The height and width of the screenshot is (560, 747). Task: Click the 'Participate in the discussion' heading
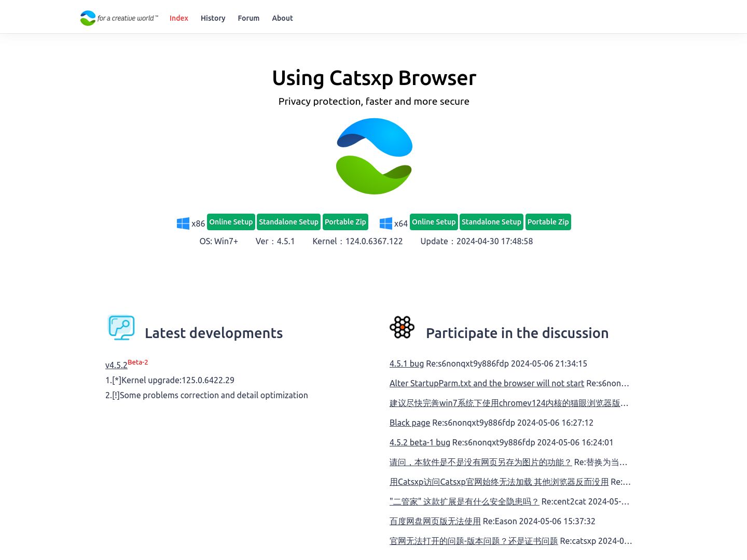click(517, 333)
